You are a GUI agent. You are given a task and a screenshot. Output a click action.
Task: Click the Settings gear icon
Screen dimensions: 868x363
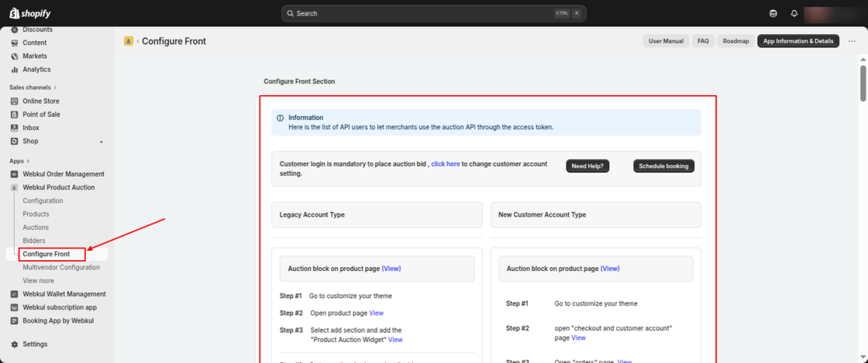tap(15, 344)
